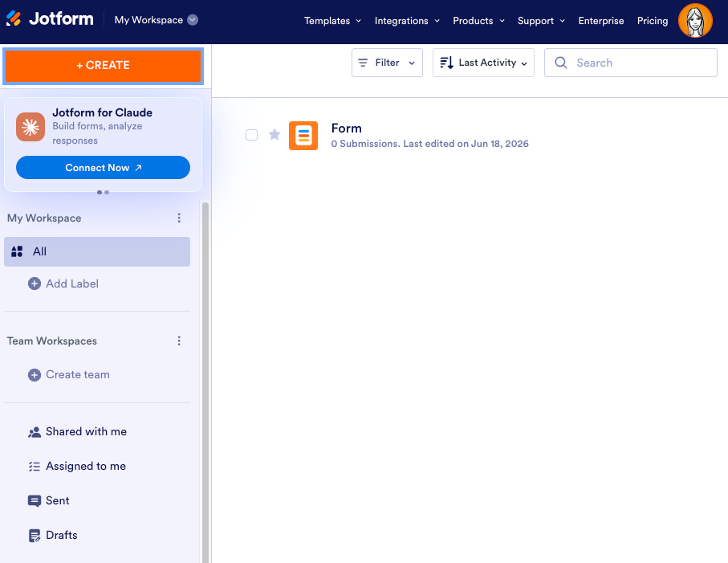Image resolution: width=728 pixels, height=563 pixels.
Task: Expand the My Workspace switcher chevron
Action: [193, 20]
